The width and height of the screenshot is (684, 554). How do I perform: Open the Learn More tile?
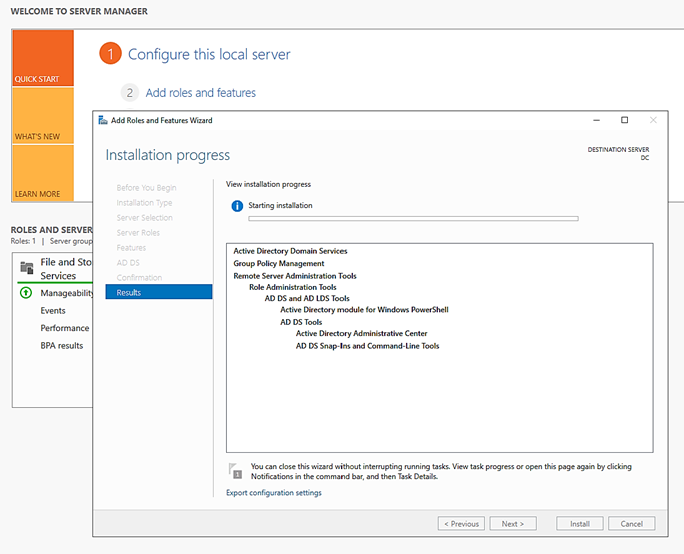42,172
